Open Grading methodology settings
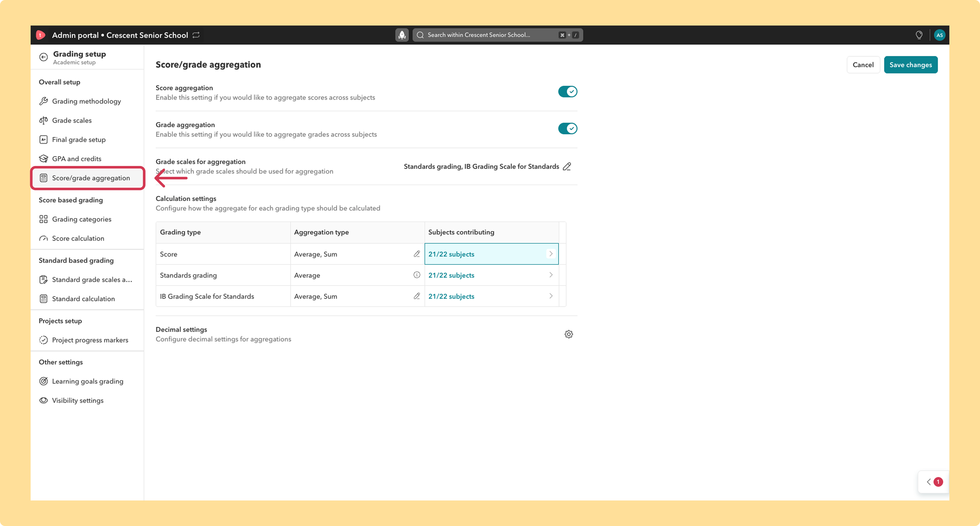Viewport: 980px width, 526px height. [87, 101]
